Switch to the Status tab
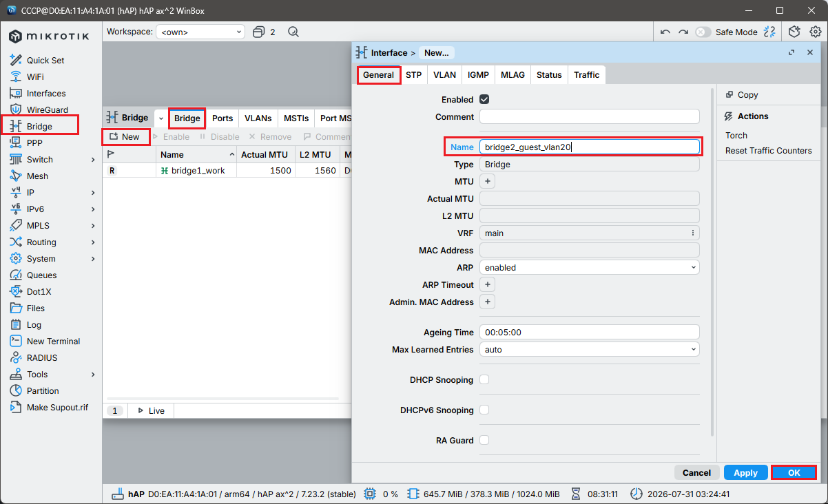Screen dimensions: 828x504 (549, 74)
